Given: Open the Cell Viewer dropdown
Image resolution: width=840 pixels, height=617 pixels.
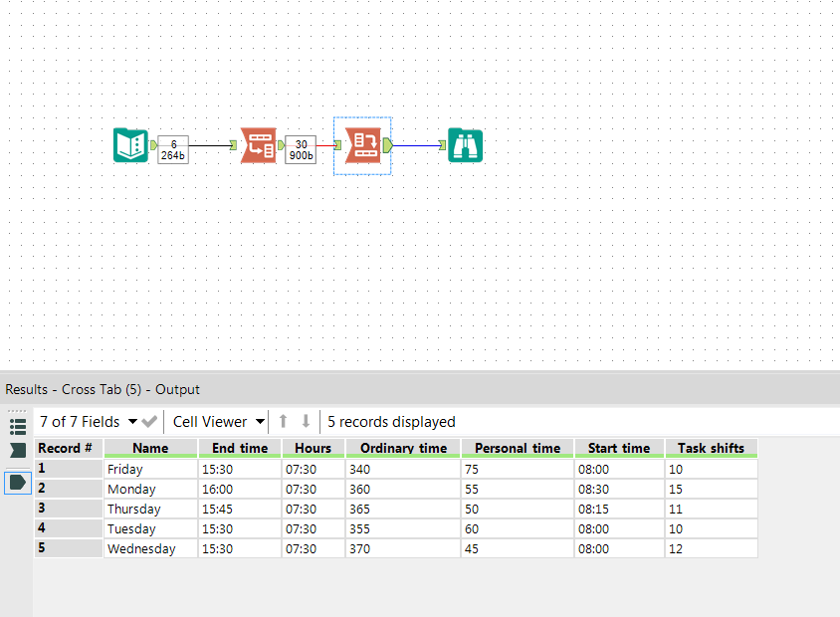Looking at the screenshot, I should [x=216, y=421].
